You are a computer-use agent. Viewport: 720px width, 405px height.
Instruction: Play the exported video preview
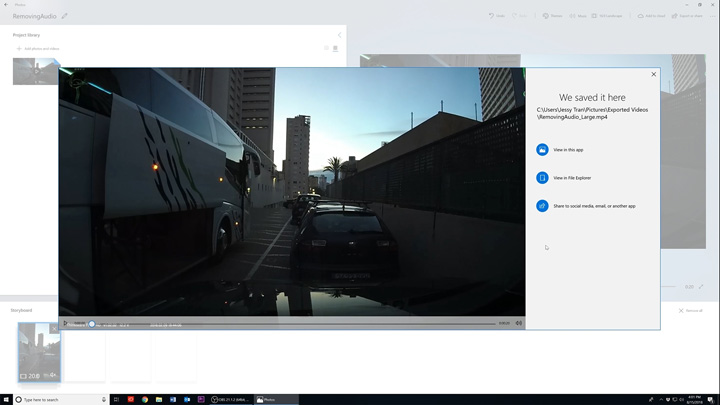pyautogui.click(x=66, y=323)
